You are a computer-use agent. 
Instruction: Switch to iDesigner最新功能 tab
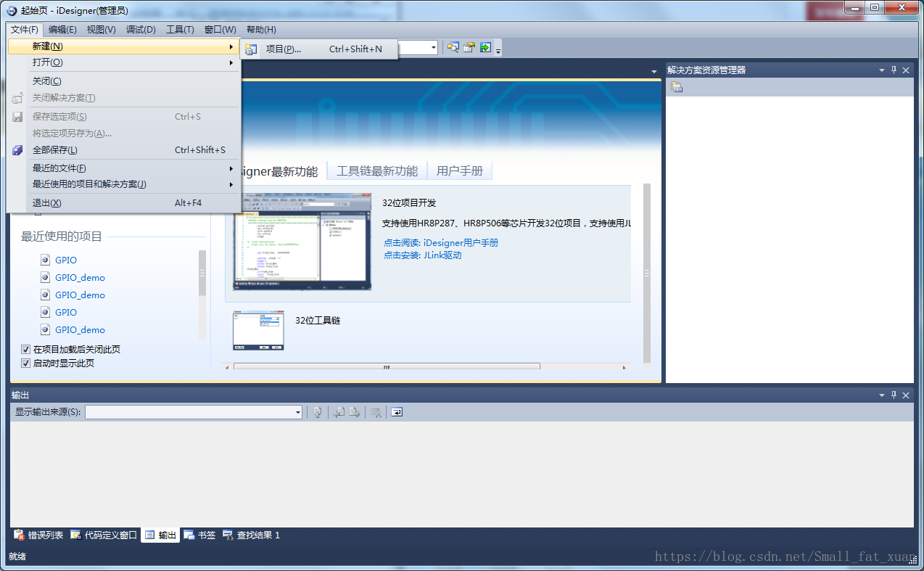point(279,172)
